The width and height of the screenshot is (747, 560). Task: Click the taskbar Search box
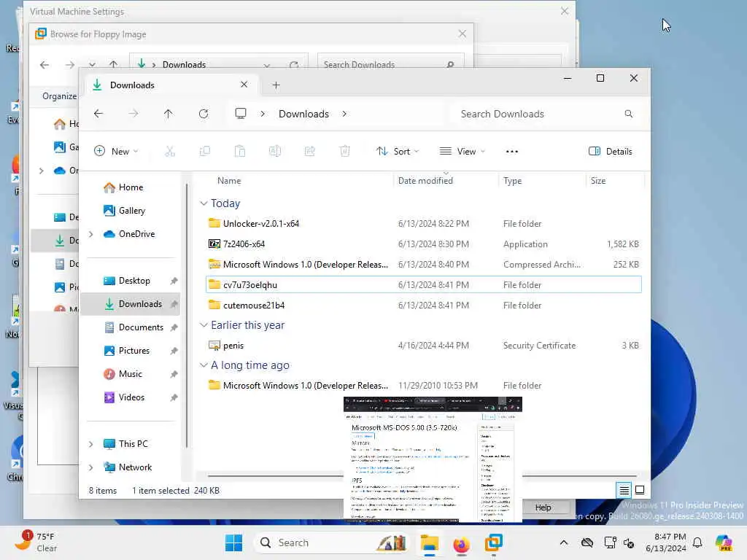(x=330, y=542)
